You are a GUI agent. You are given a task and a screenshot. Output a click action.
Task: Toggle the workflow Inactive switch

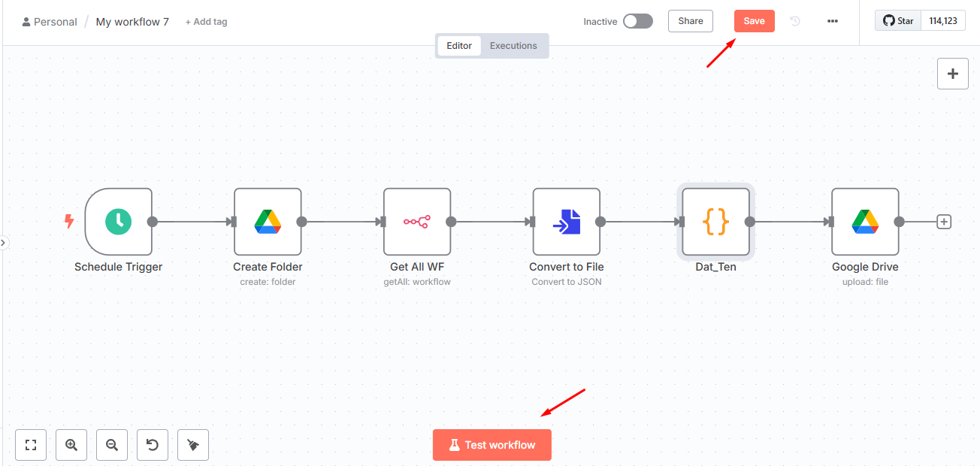[x=638, y=21]
